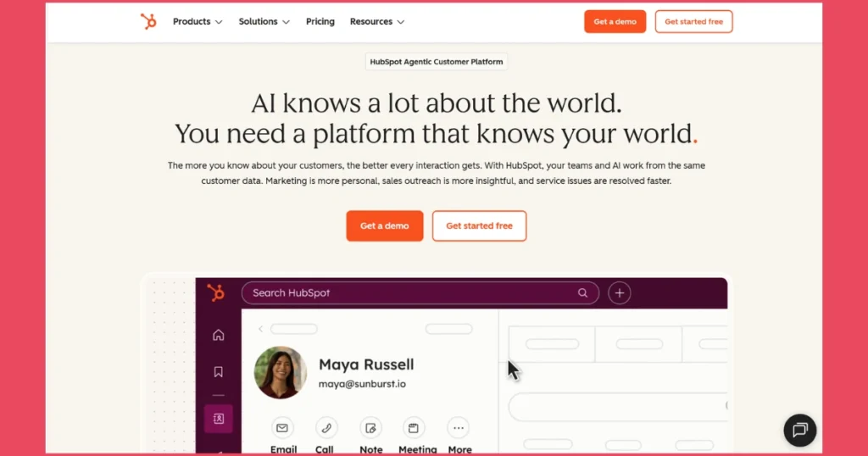868x456 pixels.
Task: Focus the Search HubSpot field
Action: click(x=420, y=292)
